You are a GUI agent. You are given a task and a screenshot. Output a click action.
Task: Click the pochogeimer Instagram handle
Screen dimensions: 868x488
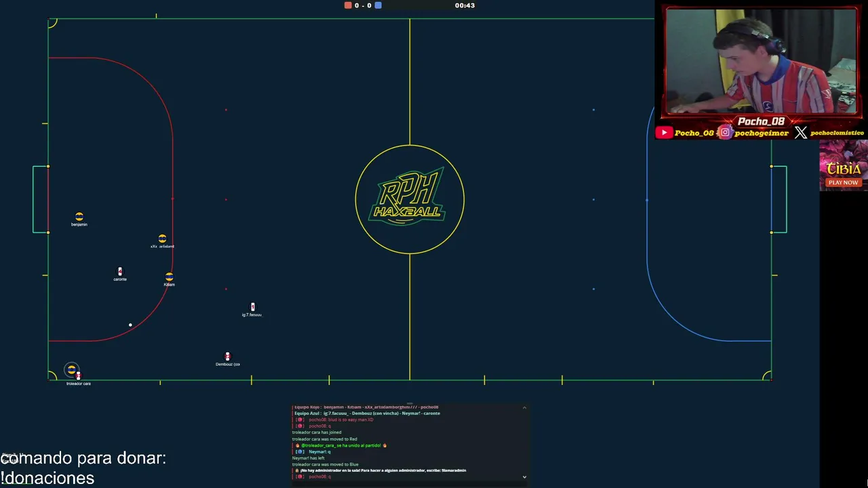[761, 133]
